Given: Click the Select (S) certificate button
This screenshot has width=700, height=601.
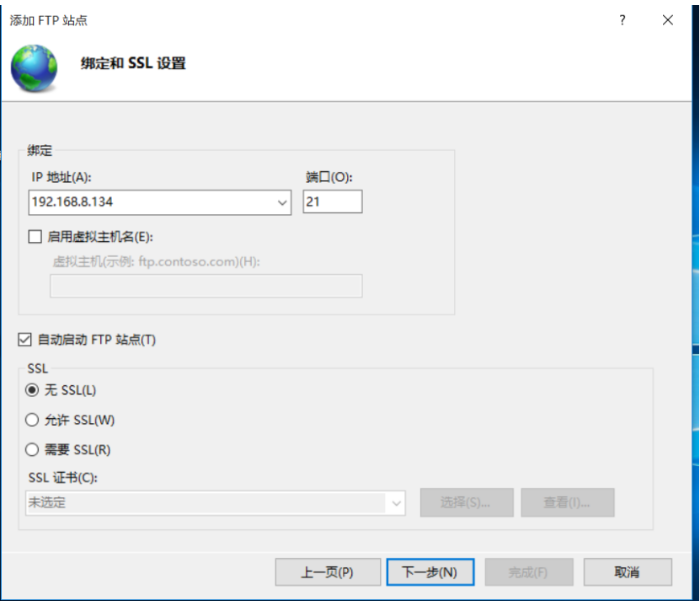Looking at the screenshot, I should pyautogui.click(x=467, y=502).
